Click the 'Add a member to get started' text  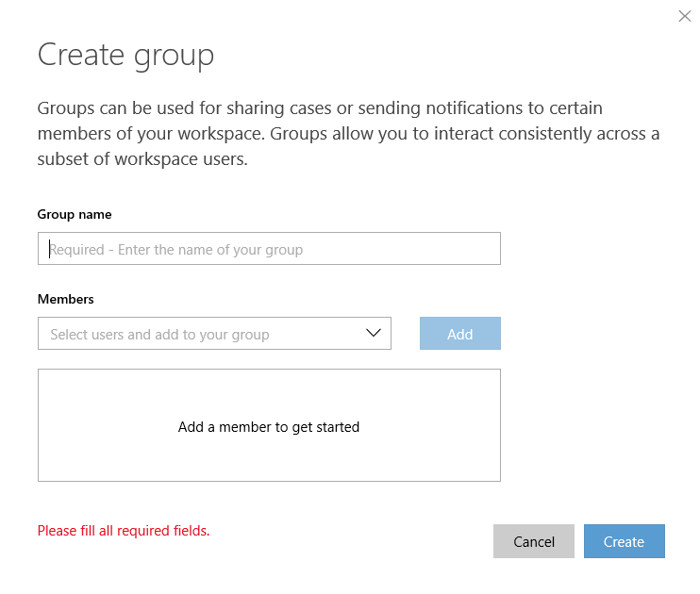coord(269,427)
